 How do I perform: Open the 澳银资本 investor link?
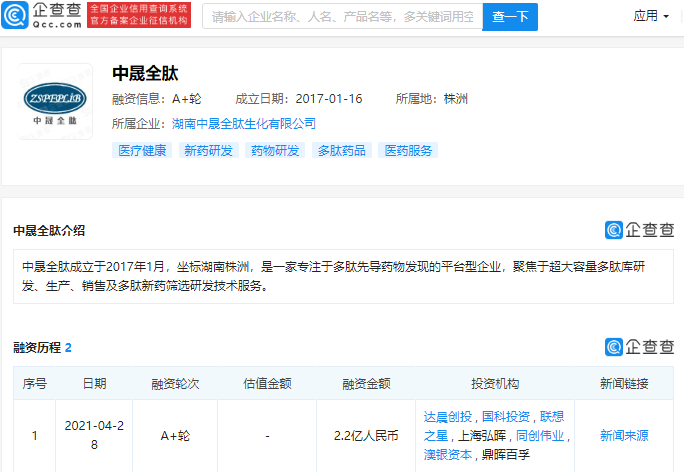(448, 455)
